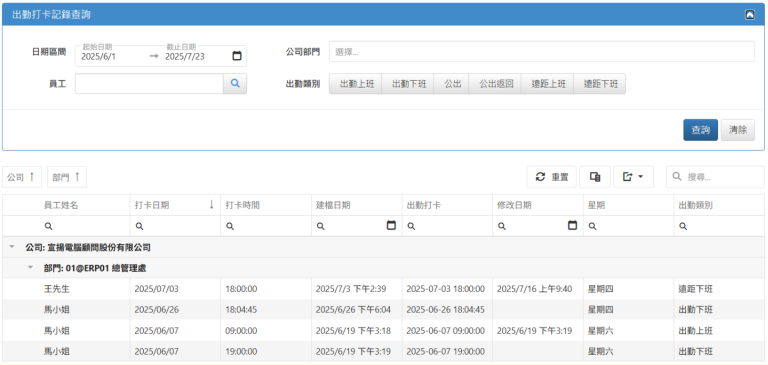This screenshot has width=768, height=365.
Task: Select the 王先生 row name cell
Action: (85, 289)
